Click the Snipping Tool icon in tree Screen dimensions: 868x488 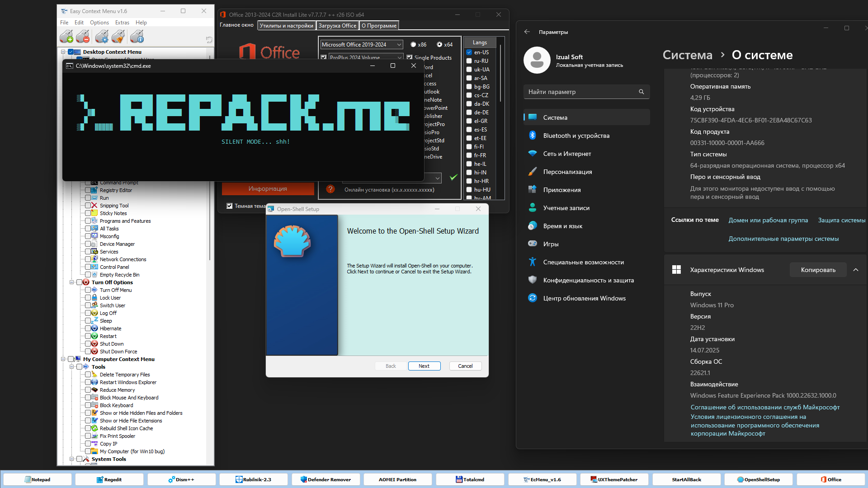coord(94,206)
